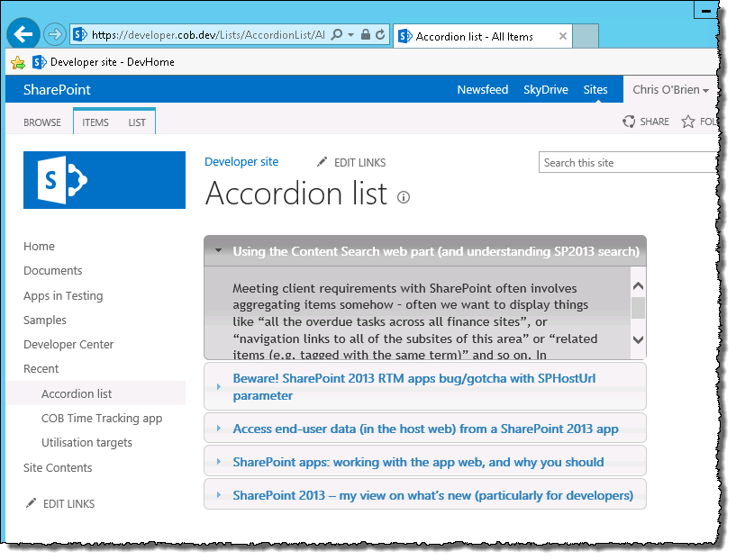Click the SharePoint brand text in suite bar

point(57,89)
